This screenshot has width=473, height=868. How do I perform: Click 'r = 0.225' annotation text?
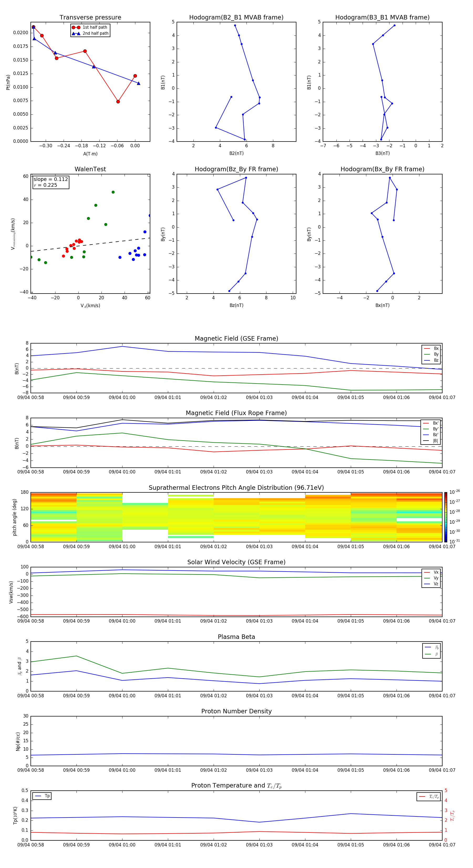[x=45, y=185]
